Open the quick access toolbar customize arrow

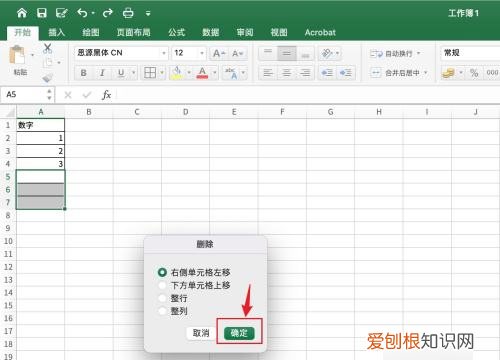pyautogui.click(x=148, y=13)
